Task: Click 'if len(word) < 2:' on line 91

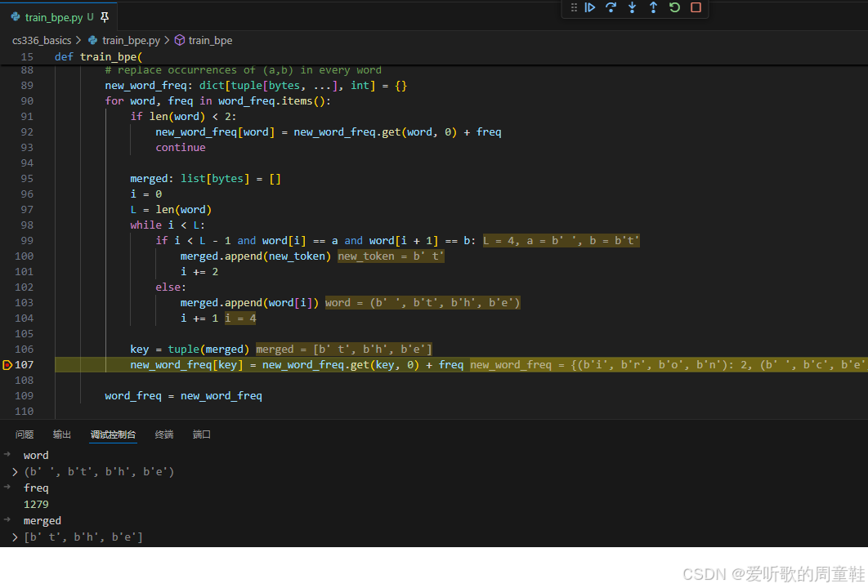Action: (183, 117)
